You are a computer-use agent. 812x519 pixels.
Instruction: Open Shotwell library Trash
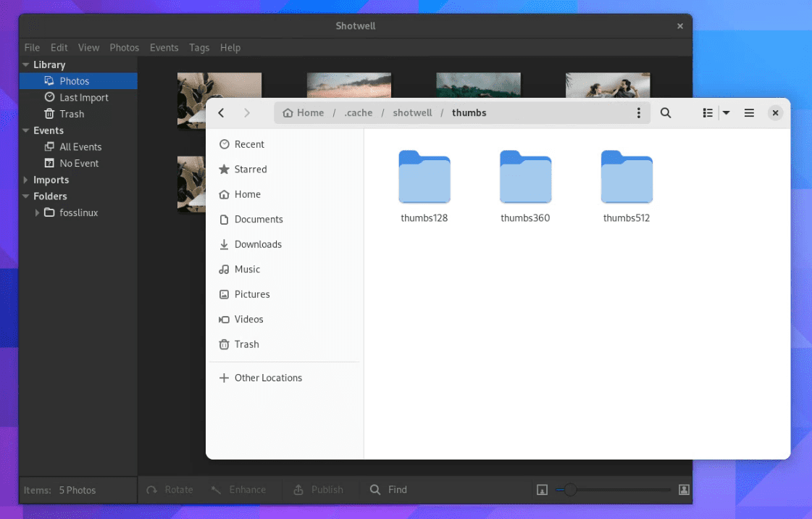pos(78,114)
